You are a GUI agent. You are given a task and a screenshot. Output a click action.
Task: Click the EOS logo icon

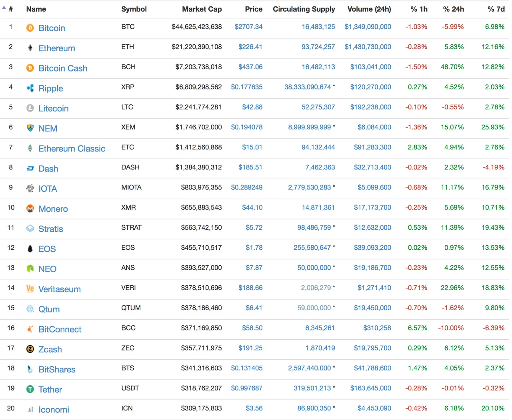[30, 249]
